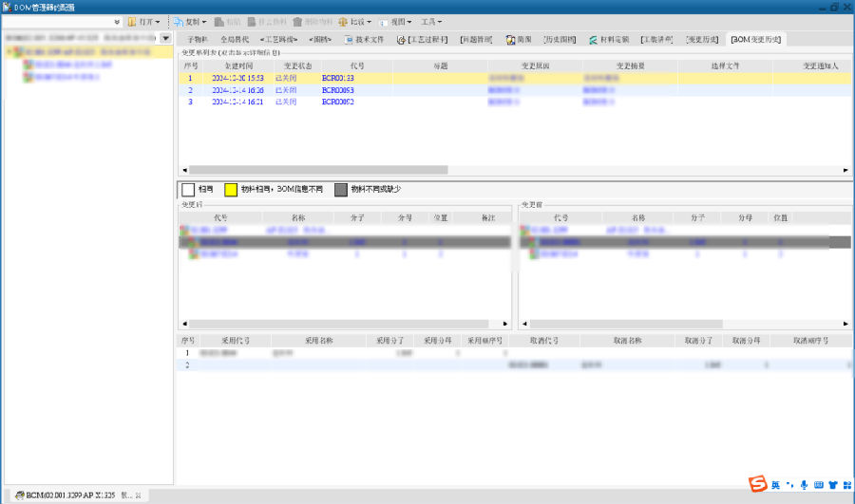Image resolution: width=855 pixels, height=504 pixels.
Task: Expand the double-chevron combo box at top left
Action: 117,22
